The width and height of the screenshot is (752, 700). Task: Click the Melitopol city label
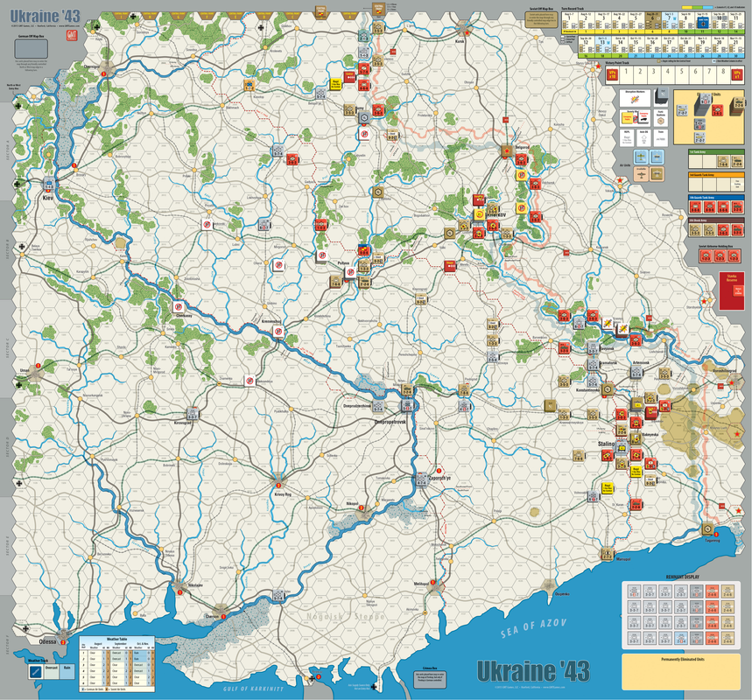421,584
